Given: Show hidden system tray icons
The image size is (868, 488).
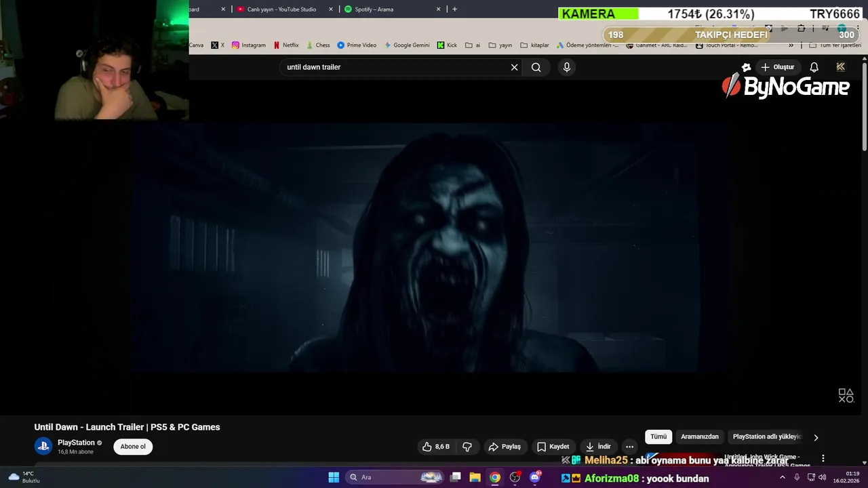Looking at the screenshot, I should (782, 477).
